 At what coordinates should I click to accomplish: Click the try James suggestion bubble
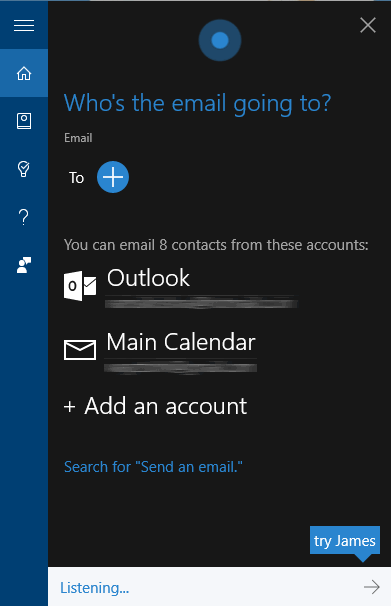click(x=345, y=541)
